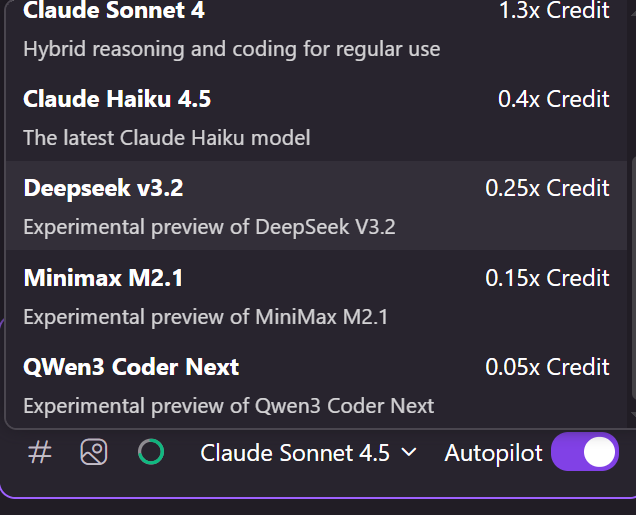Click the 0.25x Credit cost label
Screen dimensions: 636x515
tap(547, 188)
